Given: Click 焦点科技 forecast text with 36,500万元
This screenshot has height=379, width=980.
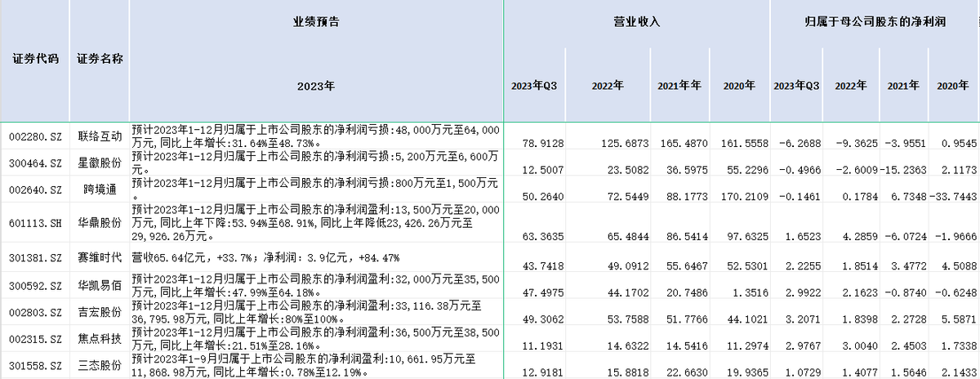Looking at the screenshot, I should pos(317,339).
